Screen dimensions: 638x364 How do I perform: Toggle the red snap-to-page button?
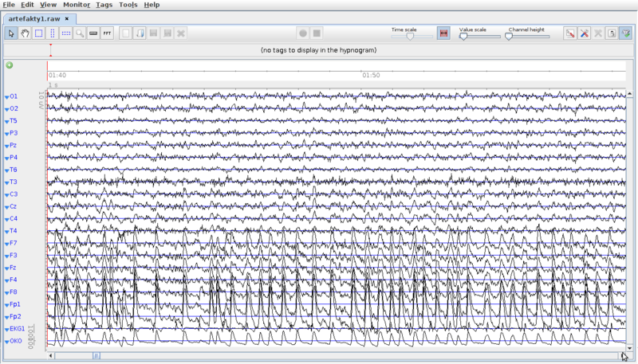443,33
